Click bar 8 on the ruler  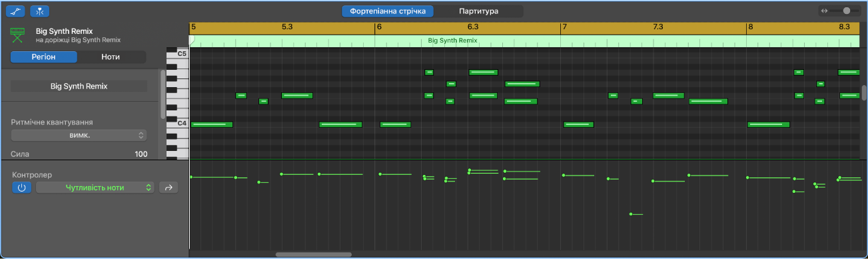tap(750, 27)
